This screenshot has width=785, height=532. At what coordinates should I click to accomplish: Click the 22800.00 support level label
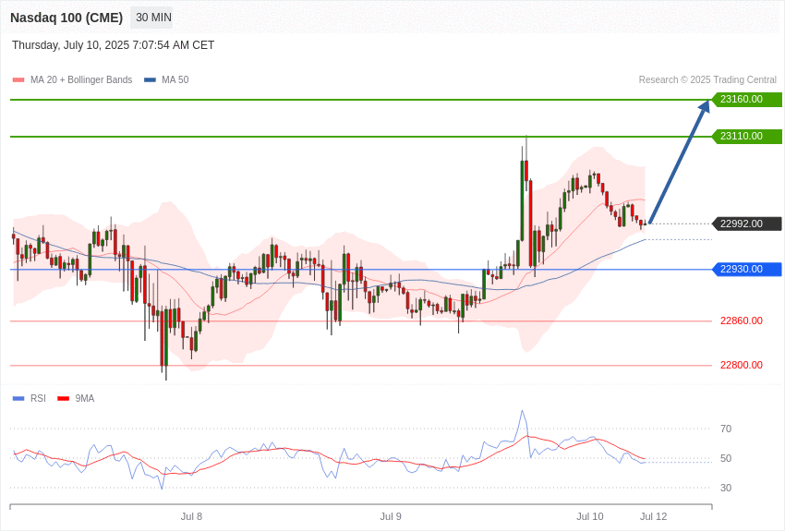pos(742,365)
